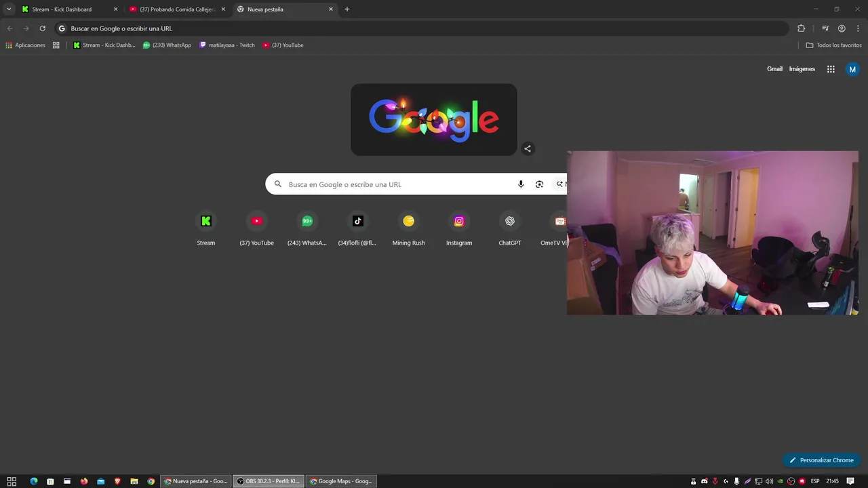Click the Google holiday lights doodle
Image resolution: width=868 pixels, height=488 pixels.
click(x=434, y=120)
